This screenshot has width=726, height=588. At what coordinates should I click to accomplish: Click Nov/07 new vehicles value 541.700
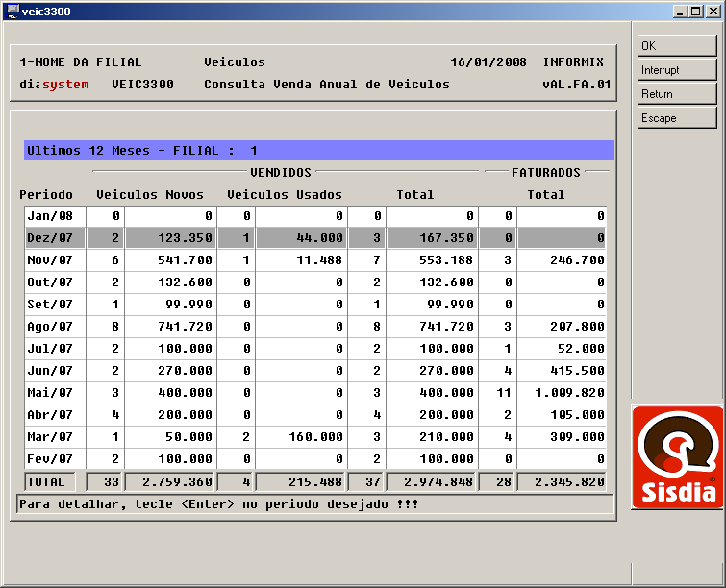[170, 260]
